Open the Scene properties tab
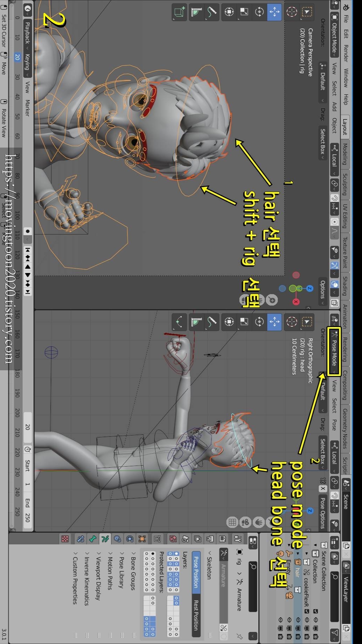Viewport: 362px width, 644px height. click(x=185, y=539)
